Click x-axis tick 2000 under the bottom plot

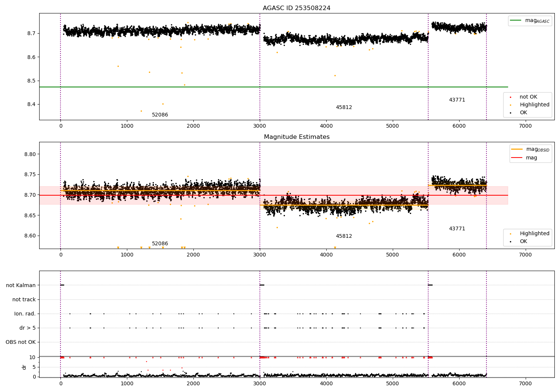[x=193, y=383]
